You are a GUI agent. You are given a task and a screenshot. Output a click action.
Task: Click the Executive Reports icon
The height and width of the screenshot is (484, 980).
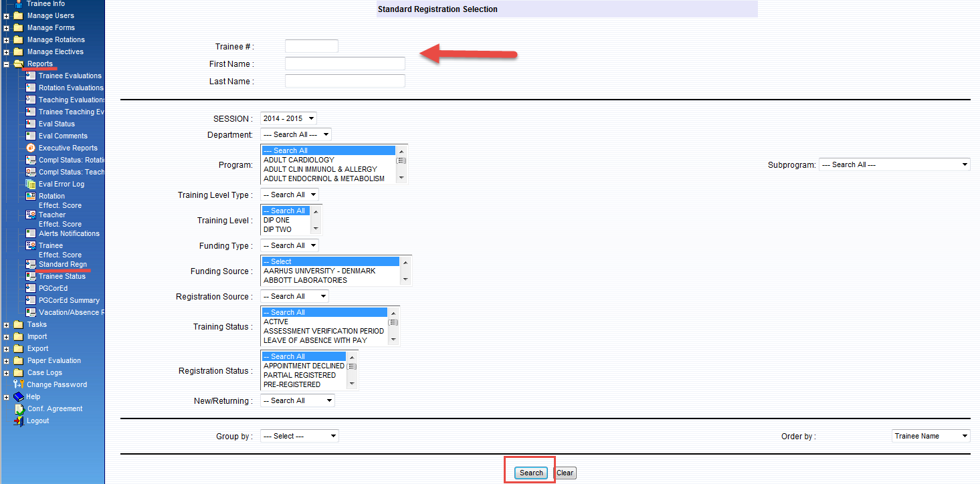pos(31,148)
